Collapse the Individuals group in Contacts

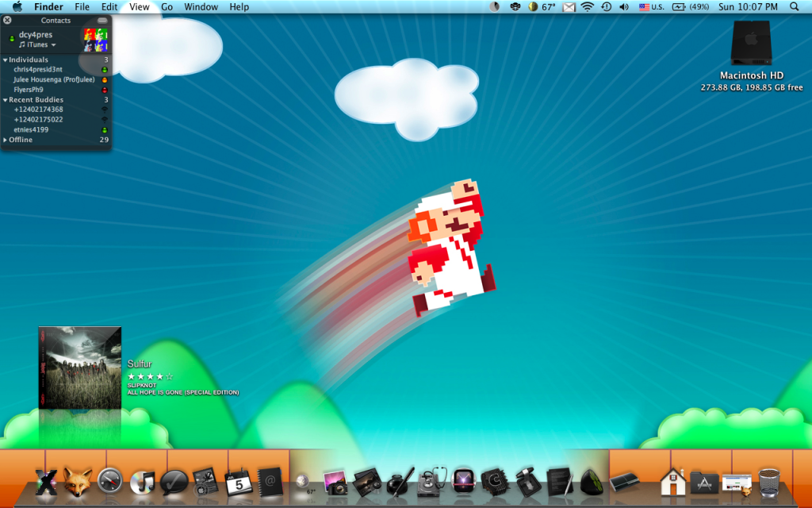tap(6, 60)
